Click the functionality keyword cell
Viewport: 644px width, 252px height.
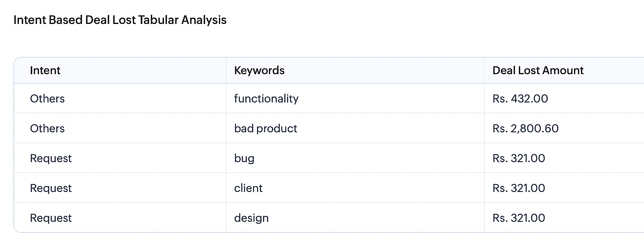tap(266, 99)
